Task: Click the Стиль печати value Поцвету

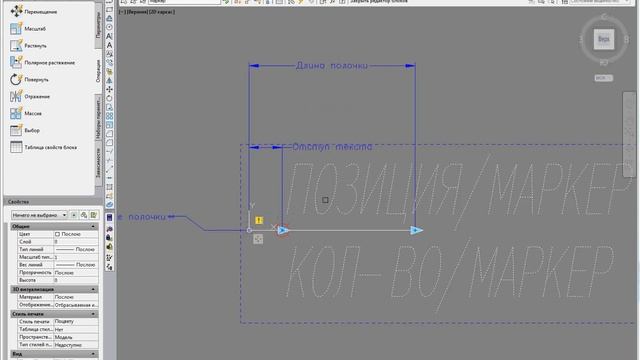Action: [x=76, y=321]
